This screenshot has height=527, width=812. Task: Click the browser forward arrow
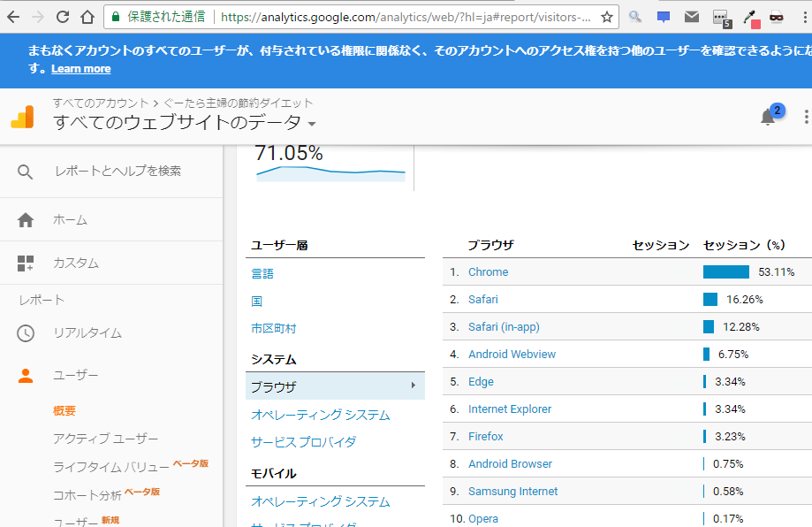pos(38,17)
